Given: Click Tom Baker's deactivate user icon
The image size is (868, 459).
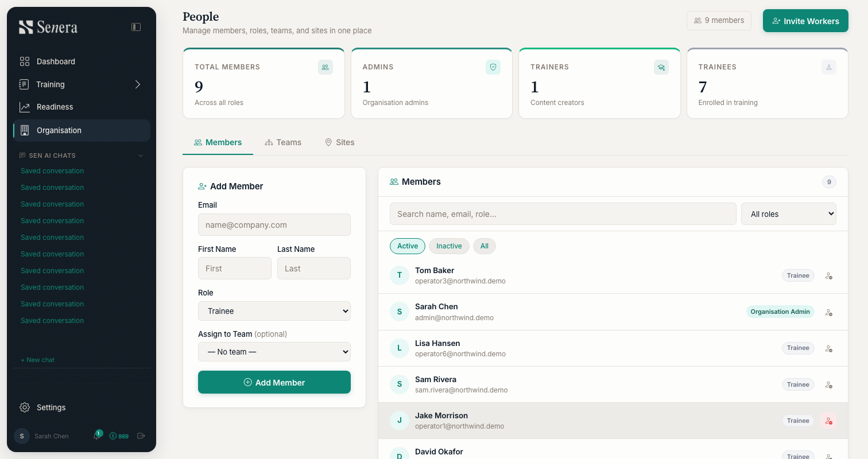Looking at the screenshot, I should click(829, 276).
